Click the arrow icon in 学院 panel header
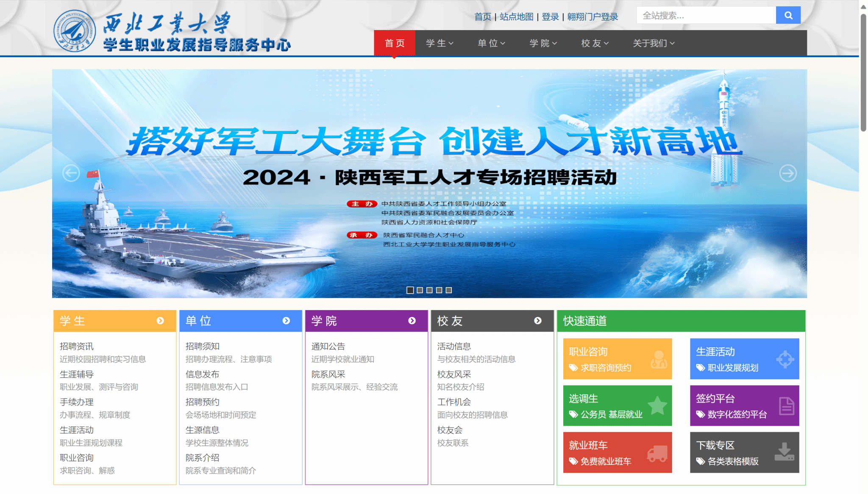 (412, 321)
